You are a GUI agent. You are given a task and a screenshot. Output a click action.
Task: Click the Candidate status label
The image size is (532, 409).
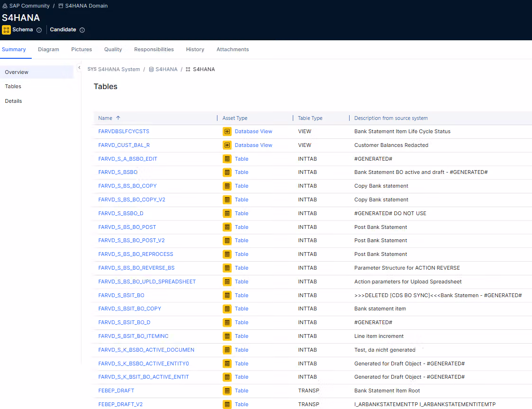(x=63, y=29)
